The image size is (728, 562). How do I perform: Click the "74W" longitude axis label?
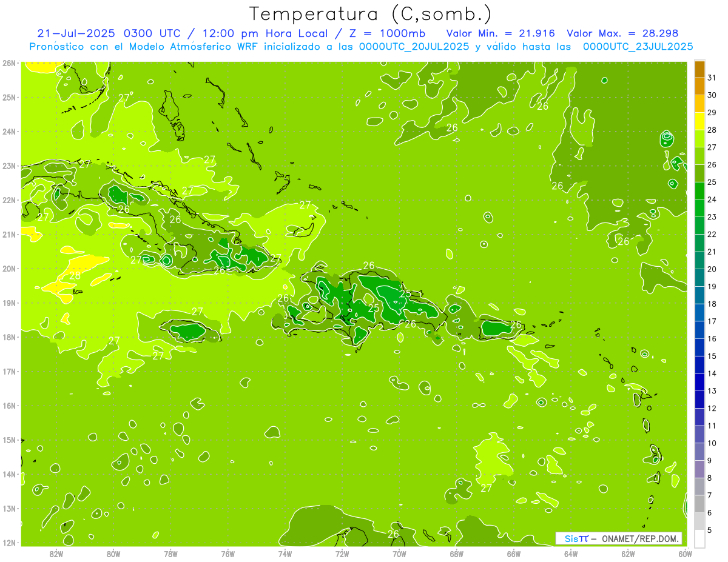285,554
